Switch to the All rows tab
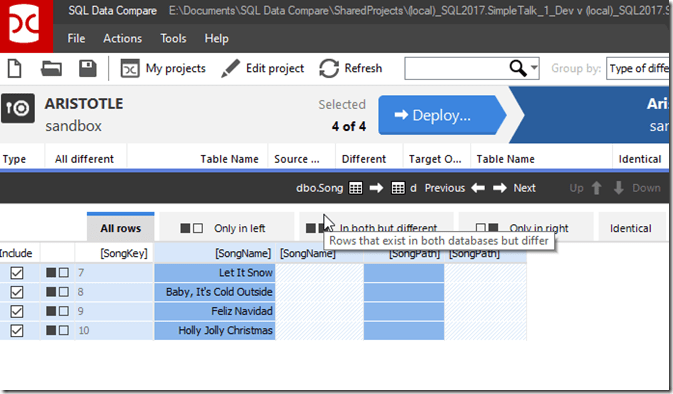673x394 pixels. 121,227
